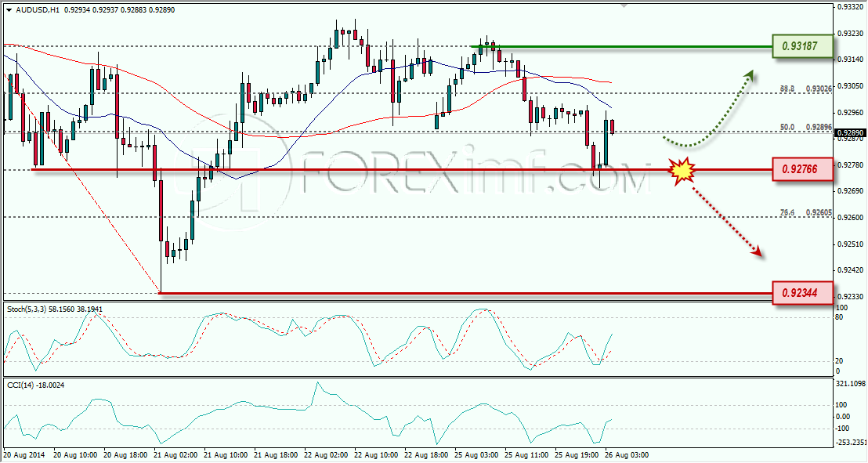This screenshot has width=868, height=463.
Task: Click the green 0.93187 resistance price label
Action: pos(803,46)
